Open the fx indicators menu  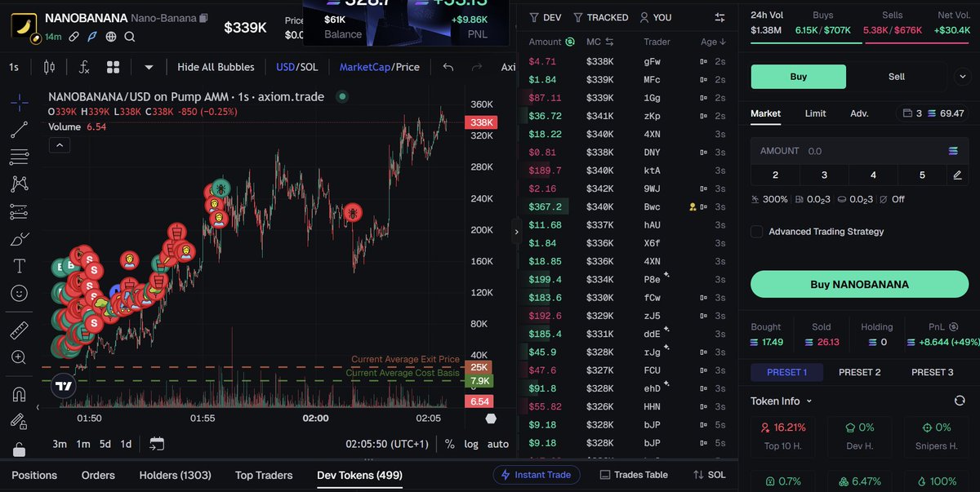pyautogui.click(x=85, y=67)
